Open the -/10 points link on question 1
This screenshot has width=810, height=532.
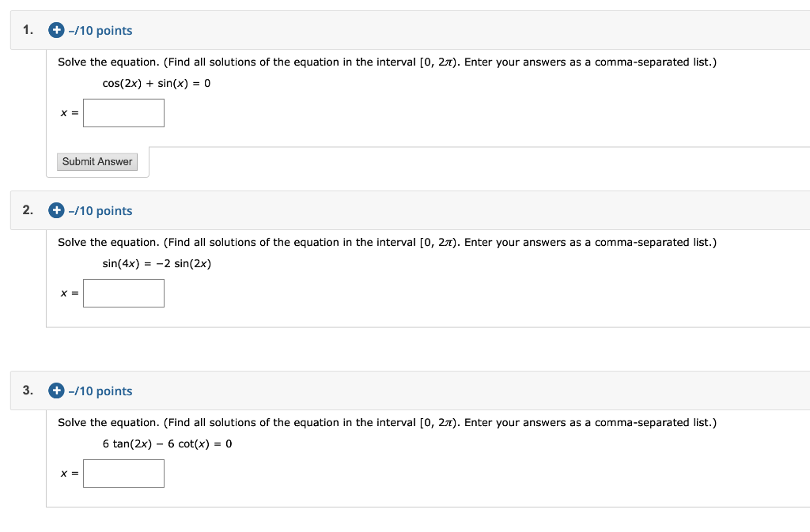pyautogui.click(x=99, y=30)
